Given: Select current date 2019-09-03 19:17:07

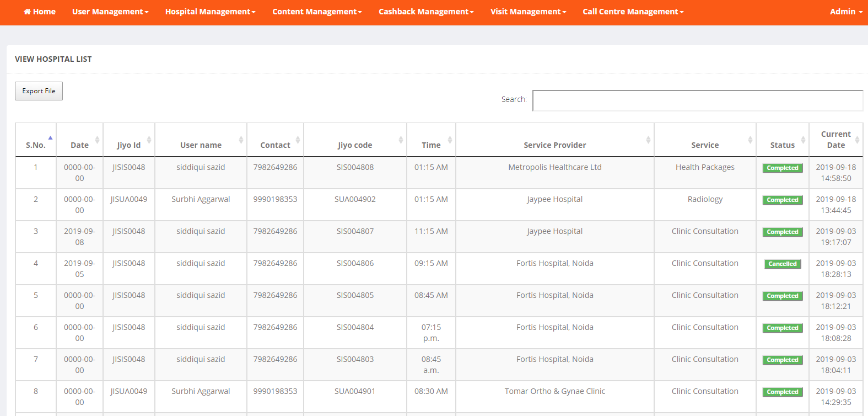Looking at the screenshot, I should 836,237.
